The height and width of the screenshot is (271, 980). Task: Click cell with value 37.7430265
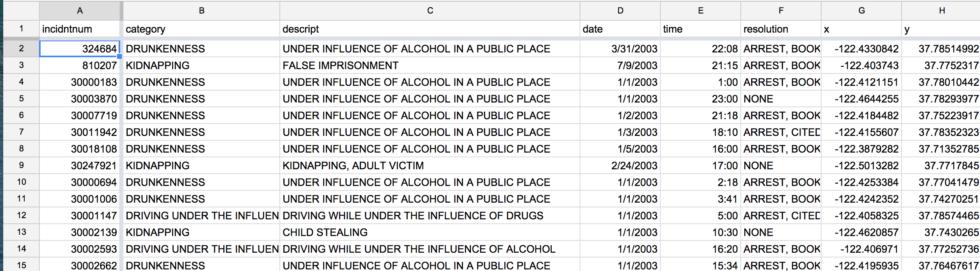941,232
